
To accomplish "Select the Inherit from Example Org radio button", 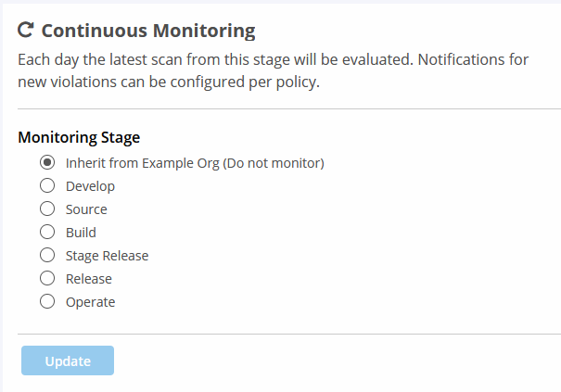I will point(47,162).
